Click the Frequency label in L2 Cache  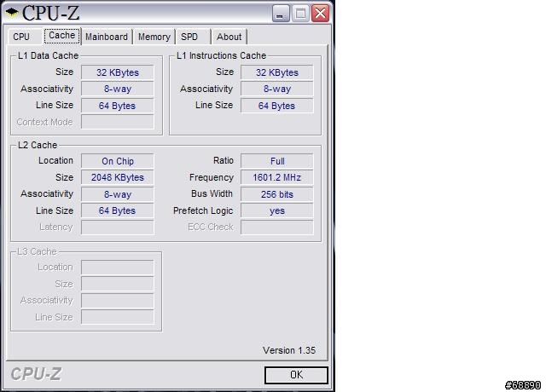coord(212,177)
